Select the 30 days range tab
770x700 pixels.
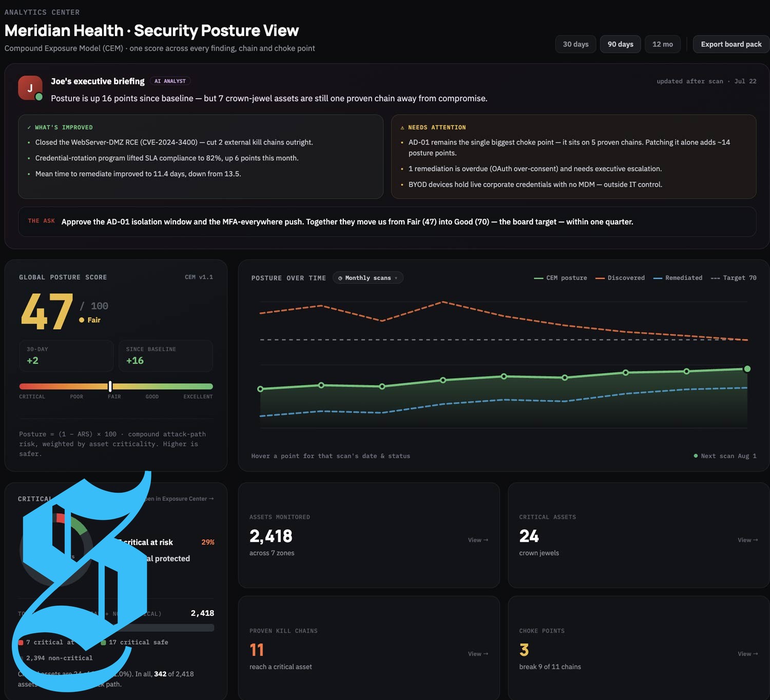point(575,44)
